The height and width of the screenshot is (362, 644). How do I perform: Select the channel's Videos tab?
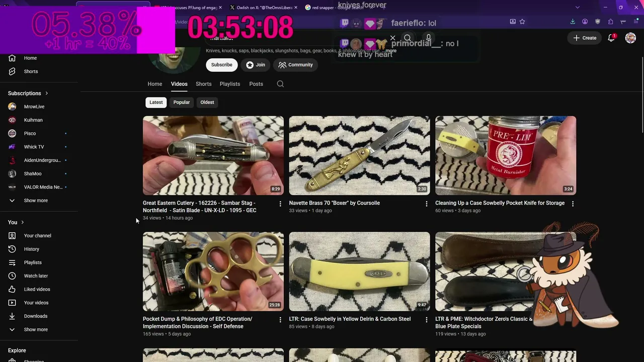click(179, 84)
